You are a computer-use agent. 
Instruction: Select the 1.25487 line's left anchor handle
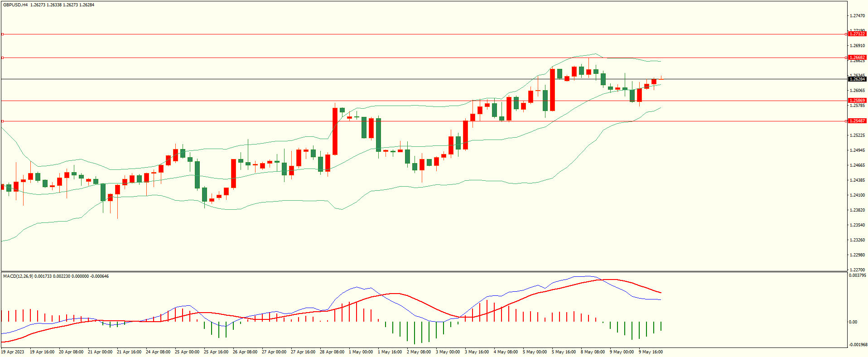click(x=2, y=121)
